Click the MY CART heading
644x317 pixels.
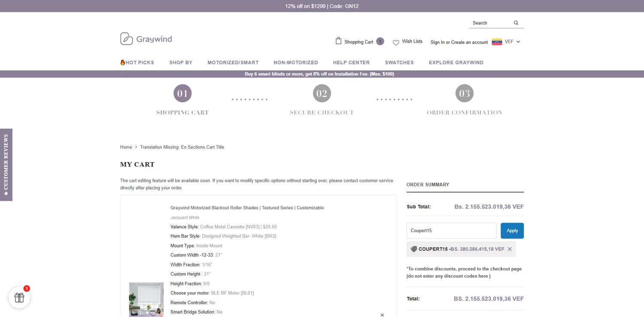click(x=137, y=165)
